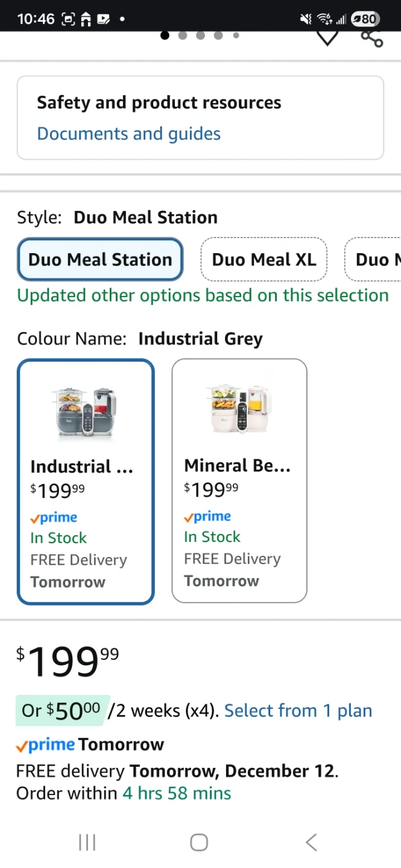Tap the Prime logo near Tomorrow delivery
The height and width of the screenshot is (868, 401).
click(x=46, y=744)
